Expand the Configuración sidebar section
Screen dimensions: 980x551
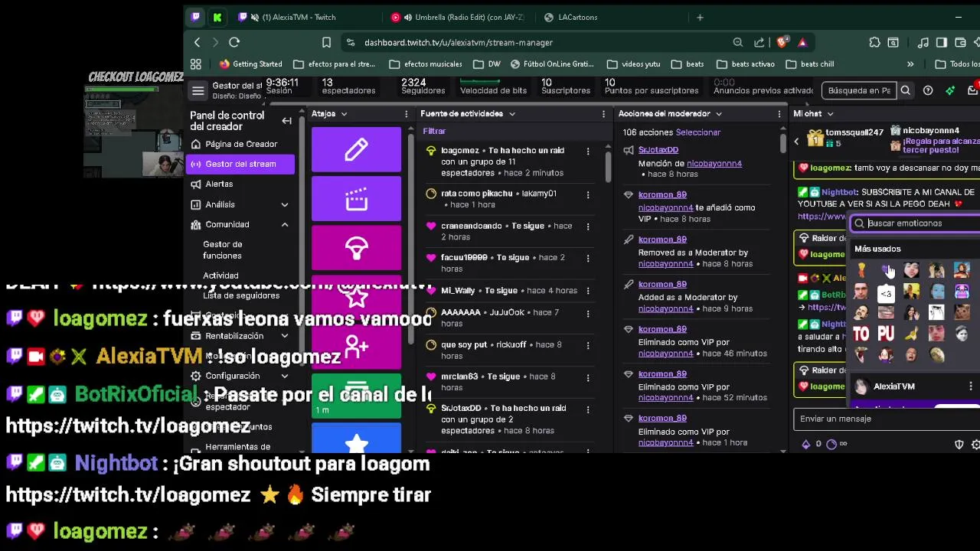[285, 376]
